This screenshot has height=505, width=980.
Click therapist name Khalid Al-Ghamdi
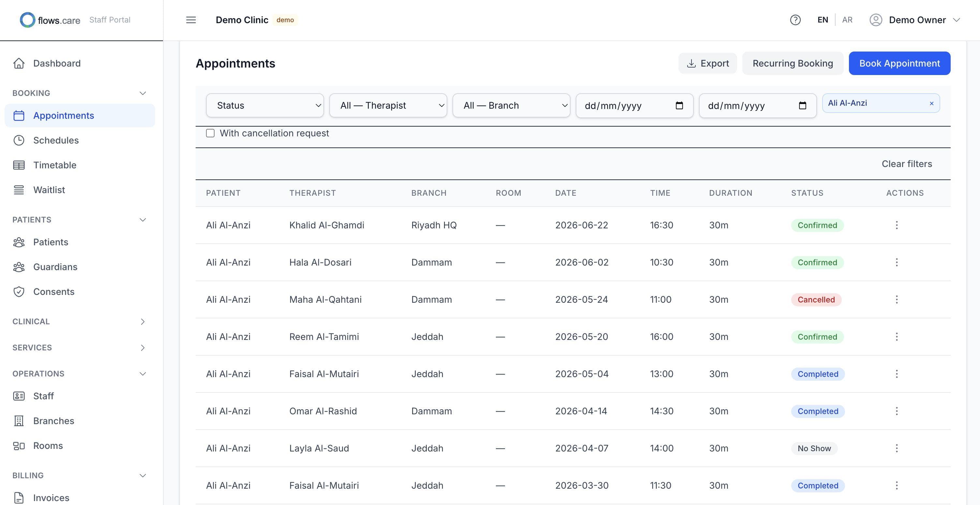pos(326,225)
